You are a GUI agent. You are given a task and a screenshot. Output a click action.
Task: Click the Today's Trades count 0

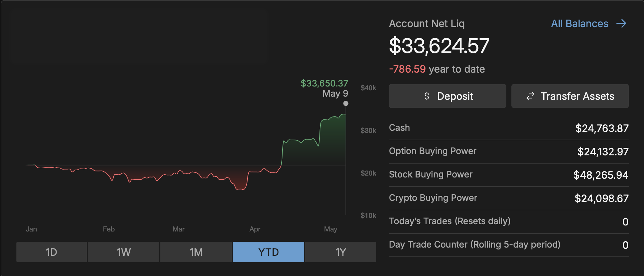[625, 222]
